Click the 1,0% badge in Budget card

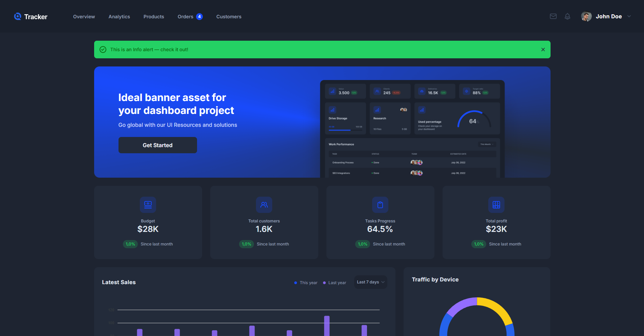coord(130,244)
